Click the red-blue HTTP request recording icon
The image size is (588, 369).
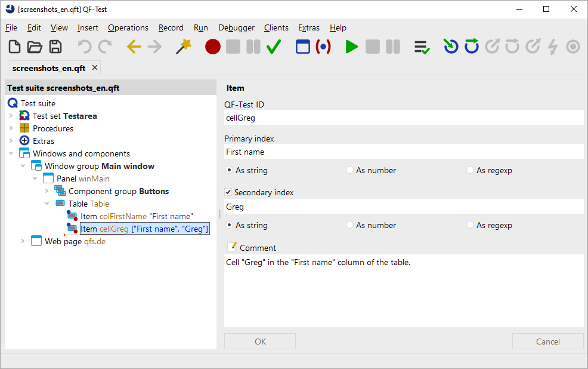(x=323, y=47)
